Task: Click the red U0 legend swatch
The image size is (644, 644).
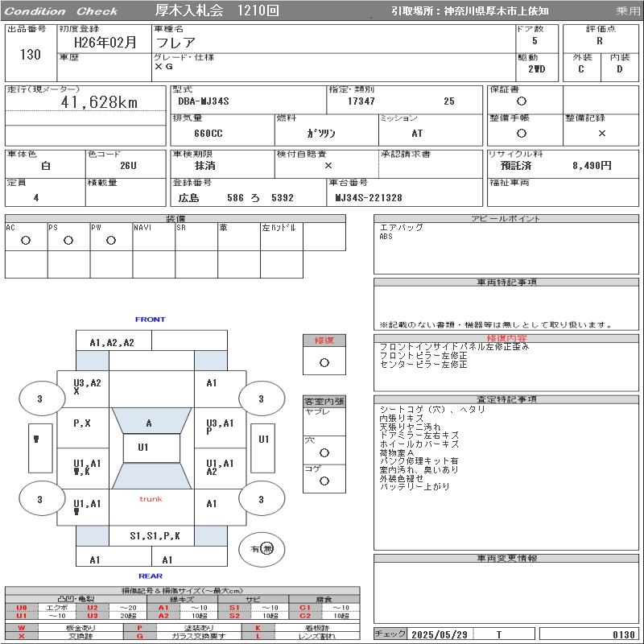Action: (22, 608)
